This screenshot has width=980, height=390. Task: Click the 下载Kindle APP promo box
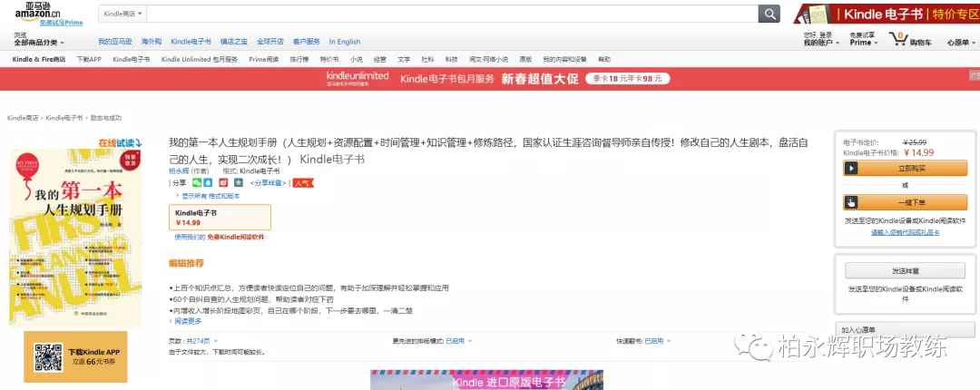[75, 356]
